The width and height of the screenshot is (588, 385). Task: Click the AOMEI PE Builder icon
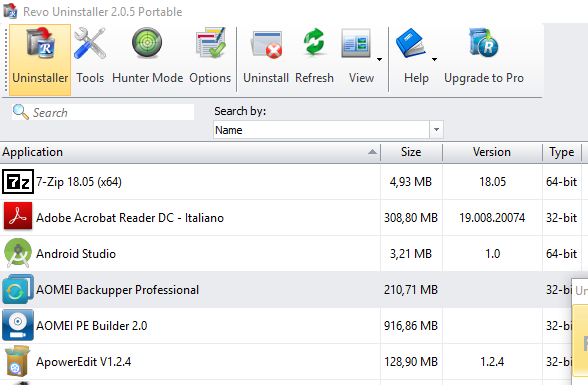18,325
